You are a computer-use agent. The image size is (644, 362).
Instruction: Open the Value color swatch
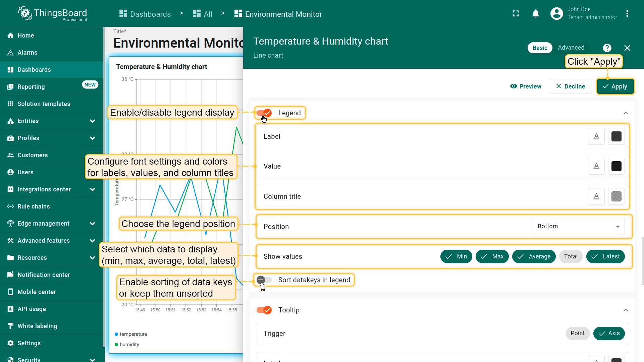coord(616,166)
